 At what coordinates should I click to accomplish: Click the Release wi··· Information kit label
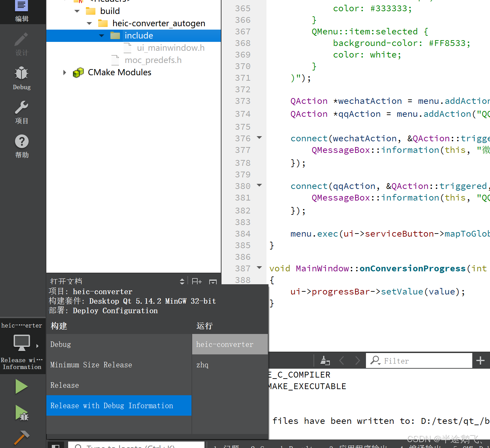pyautogui.click(x=22, y=364)
